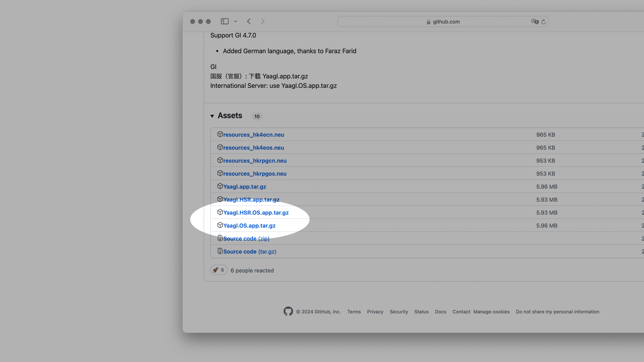Open the GitHub logo in footer
This screenshot has height=362, width=644.
[x=288, y=311]
